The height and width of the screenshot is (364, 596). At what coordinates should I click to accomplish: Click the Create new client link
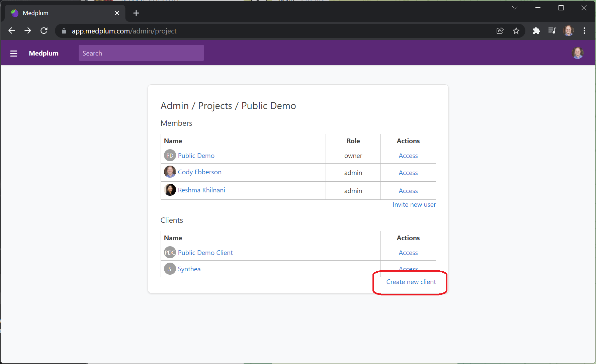coord(411,282)
